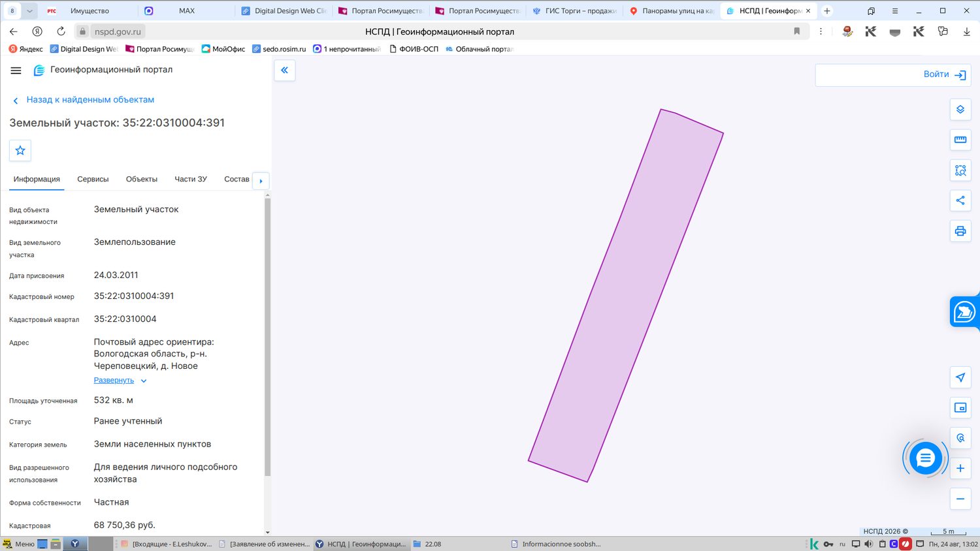Screen dimensions: 980x551
Task: Open the browser downloads
Action: (966, 31)
